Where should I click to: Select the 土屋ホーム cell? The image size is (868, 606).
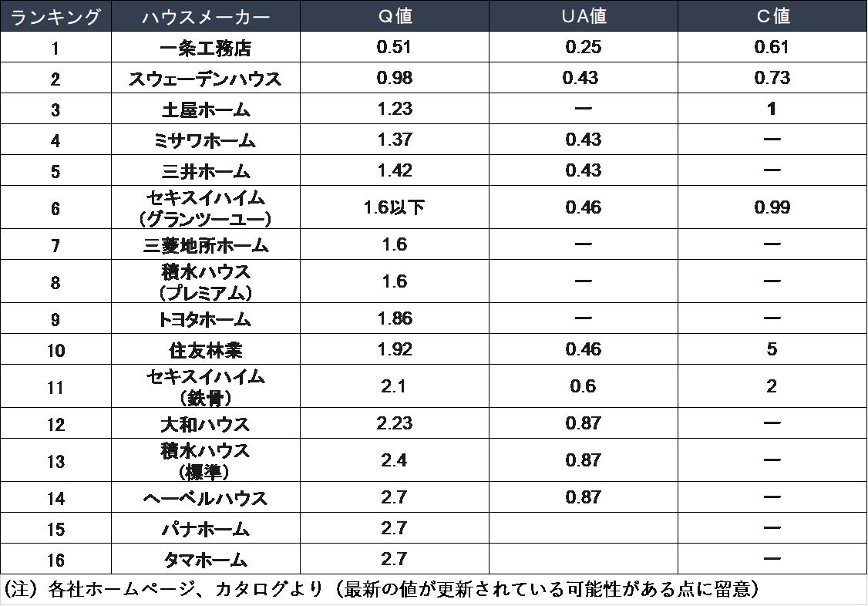206,109
